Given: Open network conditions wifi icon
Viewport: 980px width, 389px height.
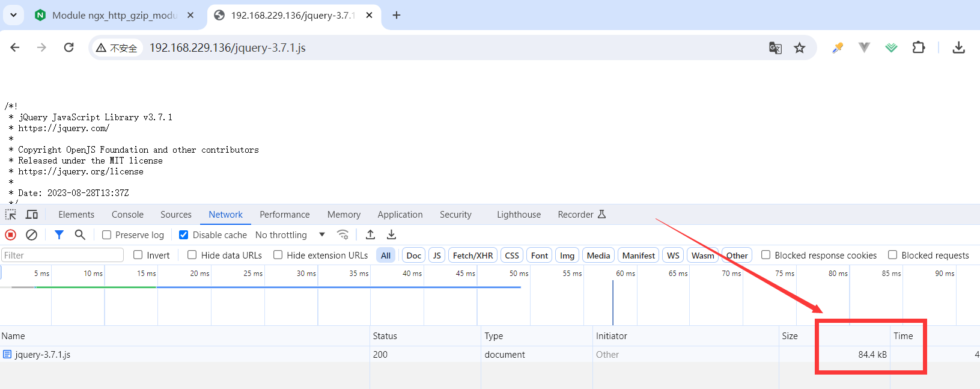Looking at the screenshot, I should (x=343, y=235).
